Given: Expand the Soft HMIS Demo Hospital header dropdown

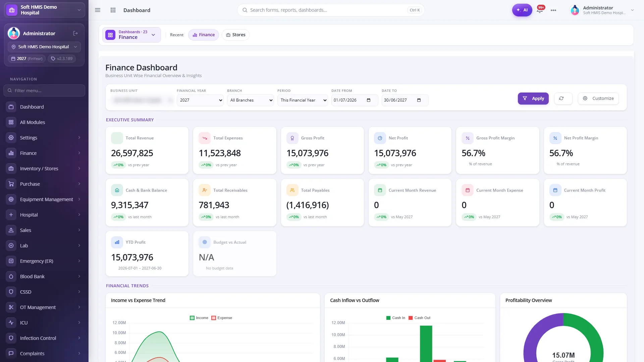Looking at the screenshot, I should coord(45,10).
